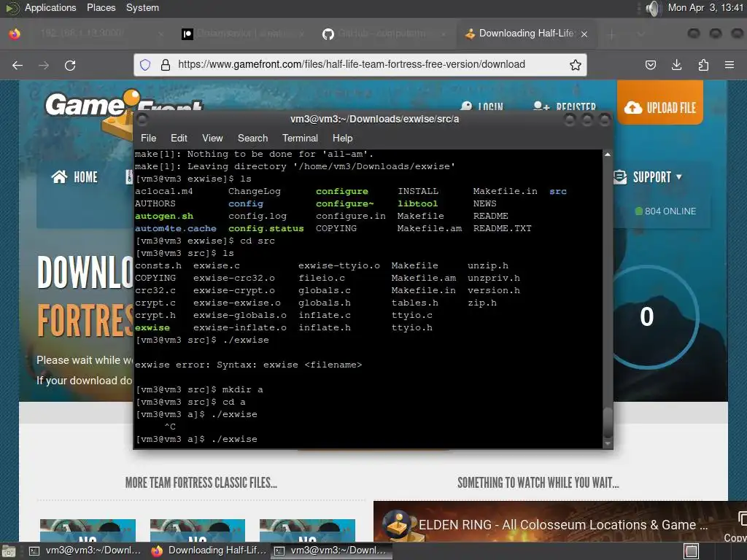The height and width of the screenshot is (560, 747).
Task: Bookmark this page with the star icon
Action: coord(575,65)
